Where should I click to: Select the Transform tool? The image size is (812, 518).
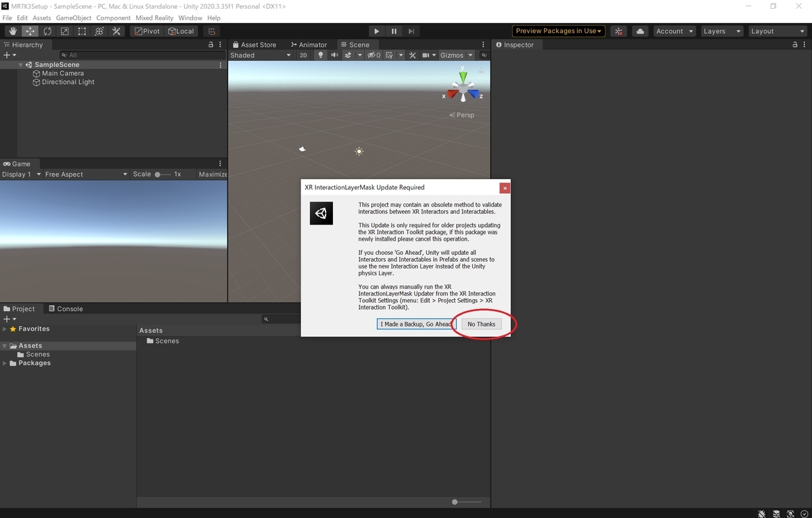pos(99,31)
